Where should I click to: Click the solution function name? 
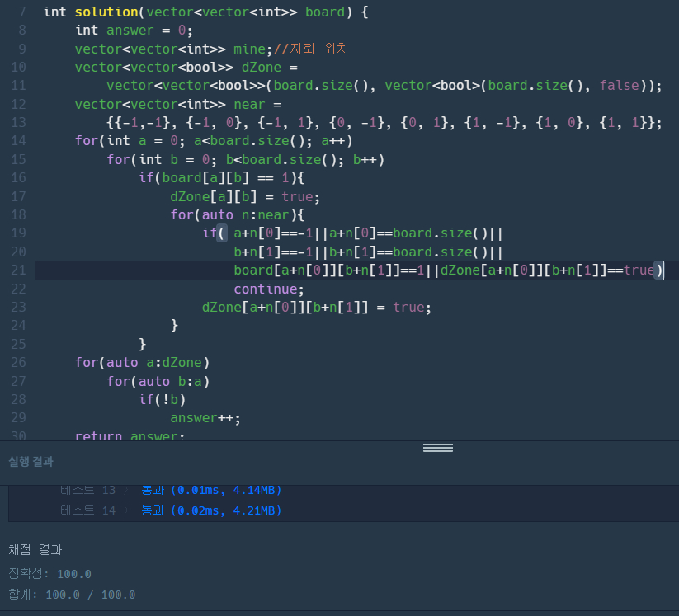tap(106, 12)
